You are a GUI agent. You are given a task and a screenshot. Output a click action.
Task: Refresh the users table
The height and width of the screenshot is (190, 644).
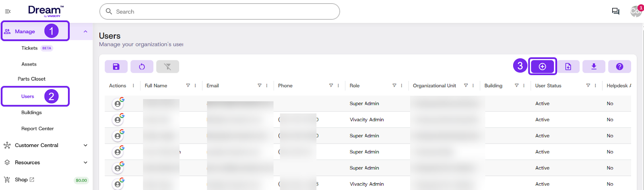click(x=142, y=67)
